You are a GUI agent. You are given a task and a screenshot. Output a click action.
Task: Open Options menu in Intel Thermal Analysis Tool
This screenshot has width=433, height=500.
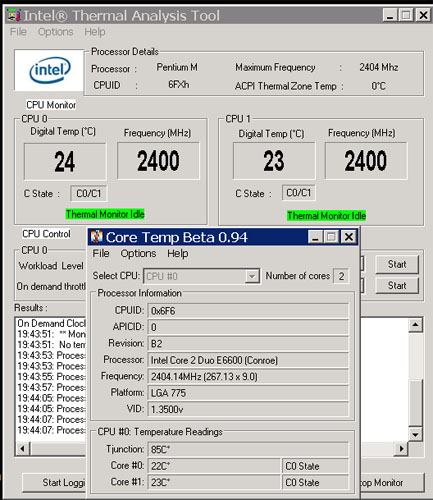[55, 32]
